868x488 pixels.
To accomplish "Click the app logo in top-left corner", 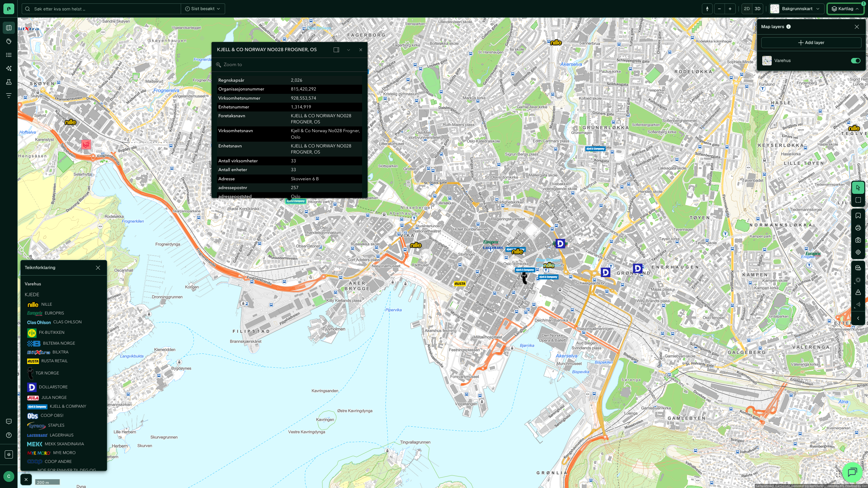I will pos(9,9).
